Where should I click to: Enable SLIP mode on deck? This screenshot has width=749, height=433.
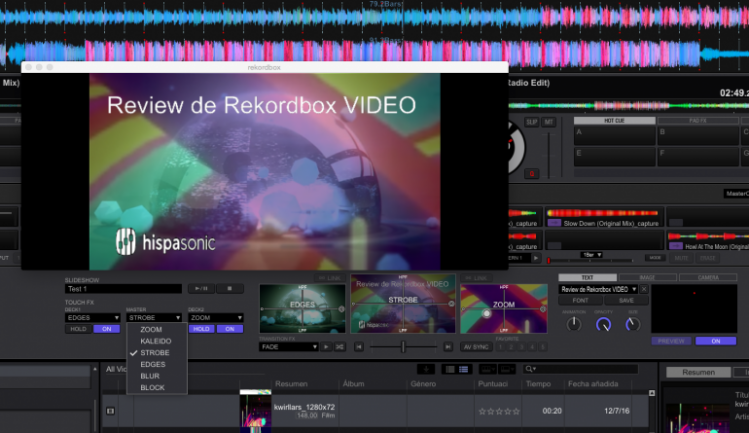click(532, 122)
